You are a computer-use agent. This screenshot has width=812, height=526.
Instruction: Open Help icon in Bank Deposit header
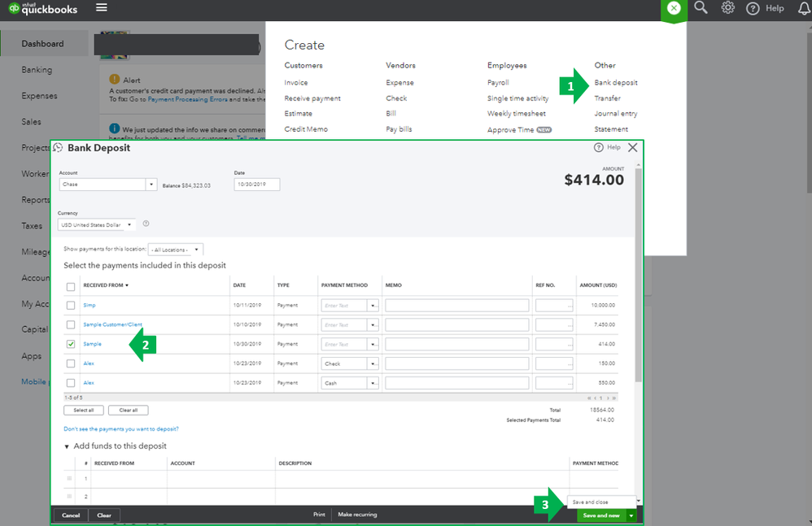click(599, 147)
